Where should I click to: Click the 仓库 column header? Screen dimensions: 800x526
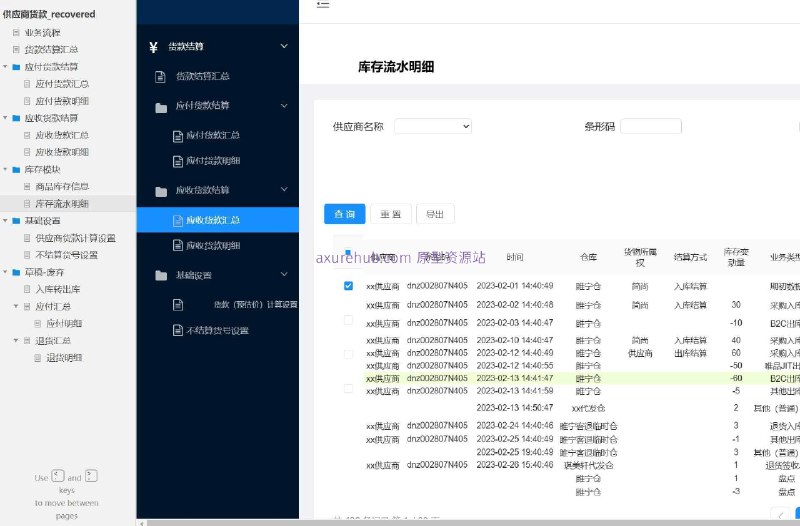coord(588,257)
